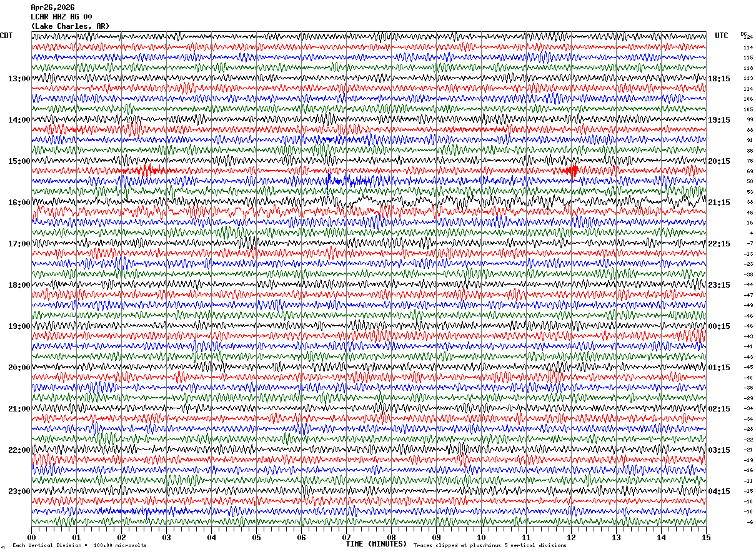756x554 pixels.
Task: Click minute "01" on the bottom time axis
Action: pyautogui.click(x=76, y=537)
